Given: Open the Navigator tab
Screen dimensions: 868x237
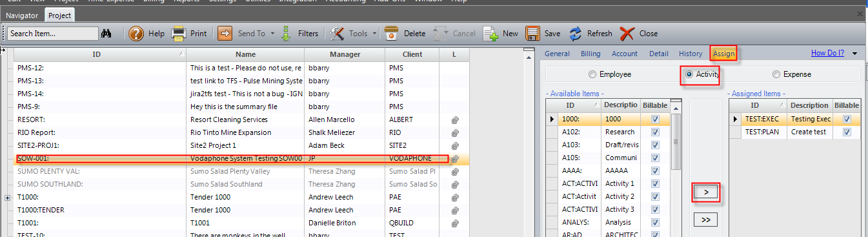Looking at the screenshot, I should pyautogui.click(x=22, y=15).
